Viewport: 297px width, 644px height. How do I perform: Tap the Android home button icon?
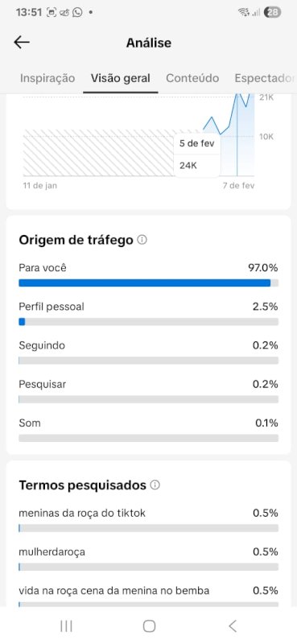click(149, 626)
